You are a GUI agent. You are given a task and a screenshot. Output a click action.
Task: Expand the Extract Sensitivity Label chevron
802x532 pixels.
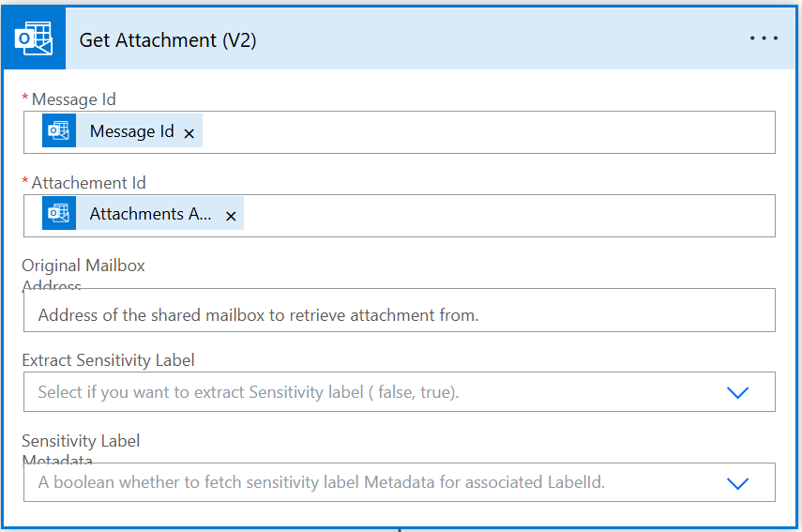737,392
